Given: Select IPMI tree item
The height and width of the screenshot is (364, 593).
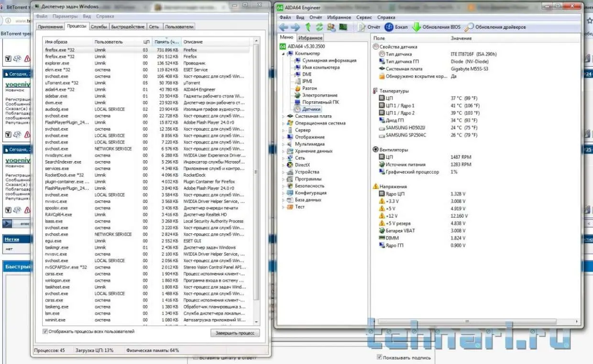Looking at the screenshot, I should (307, 81).
